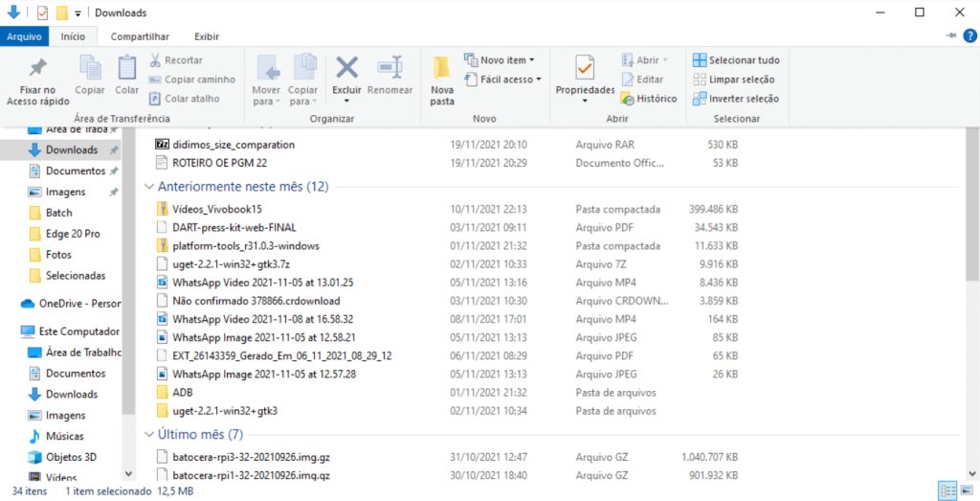Viewport: 980px width, 501px height.
Task: Switch to large icons view in status bar
Action: pyautogui.click(x=968, y=490)
